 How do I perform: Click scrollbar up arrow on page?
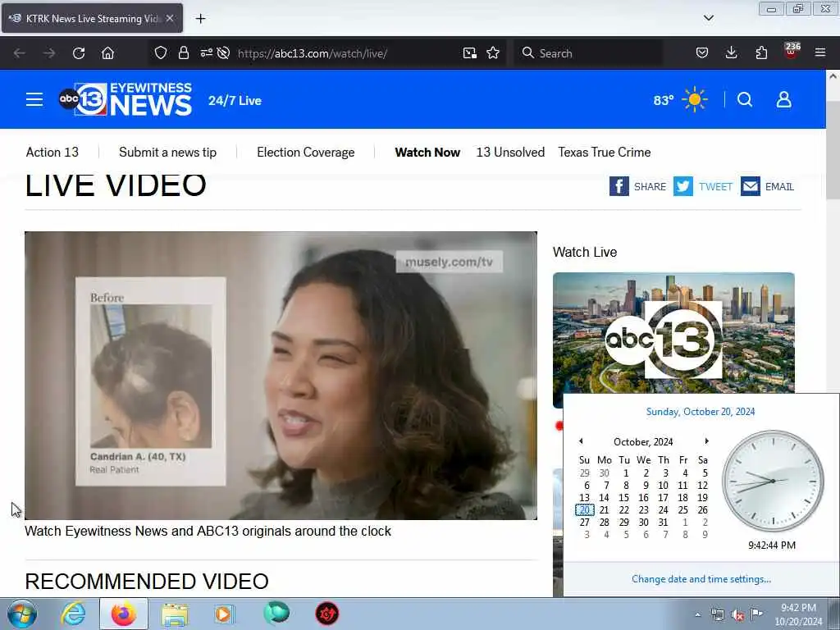[833, 76]
